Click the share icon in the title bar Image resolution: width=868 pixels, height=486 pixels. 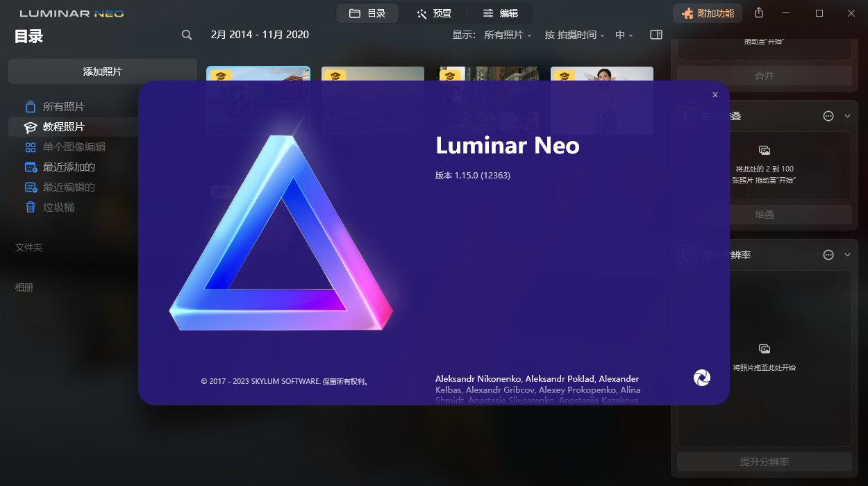[x=758, y=12]
